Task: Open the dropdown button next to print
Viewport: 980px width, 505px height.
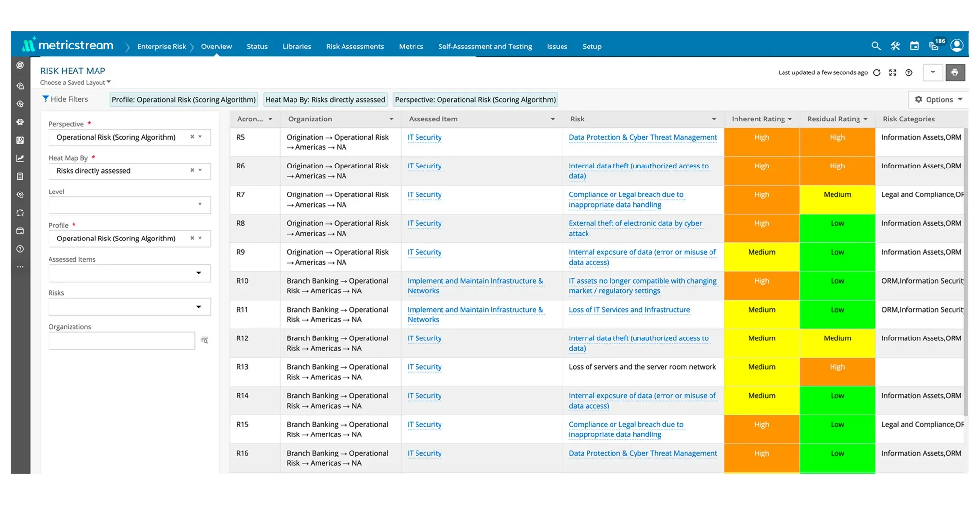Action: 933,72
